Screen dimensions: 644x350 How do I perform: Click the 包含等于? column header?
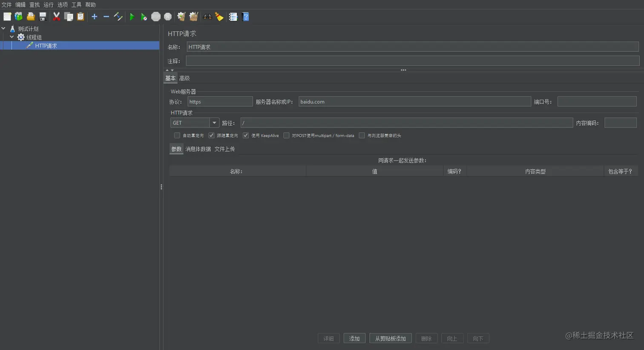[621, 171]
